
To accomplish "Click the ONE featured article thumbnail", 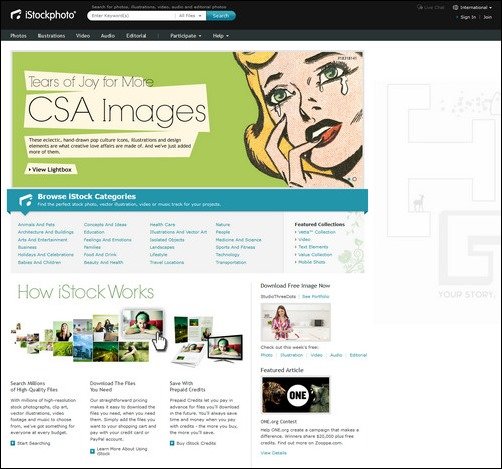I will click(296, 395).
